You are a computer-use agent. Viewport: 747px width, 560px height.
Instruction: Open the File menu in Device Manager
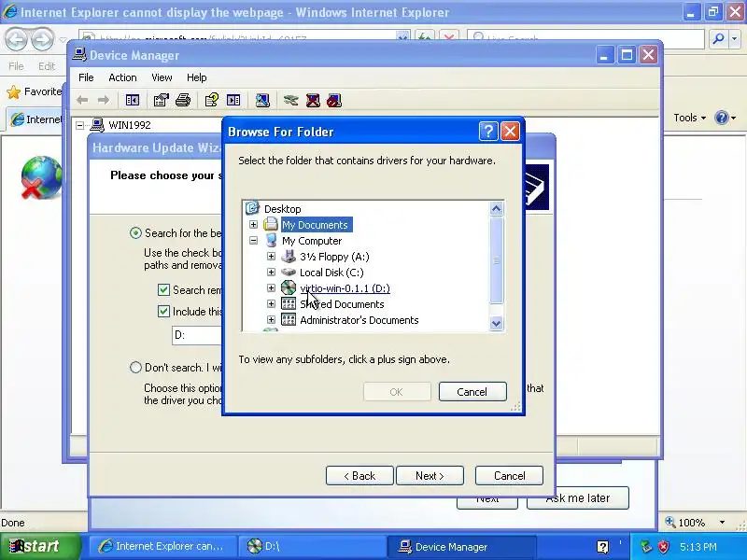click(86, 77)
